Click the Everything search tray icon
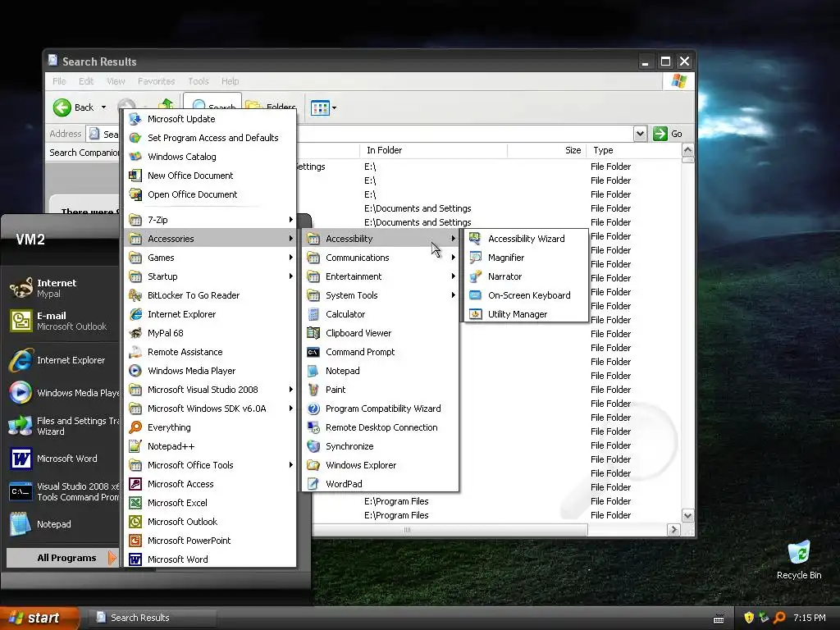 [x=780, y=618]
